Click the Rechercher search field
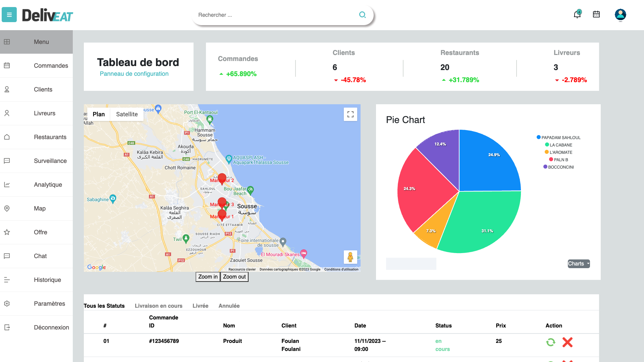The height and width of the screenshot is (362, 644). pyautogui.click(x=275, y=15)
